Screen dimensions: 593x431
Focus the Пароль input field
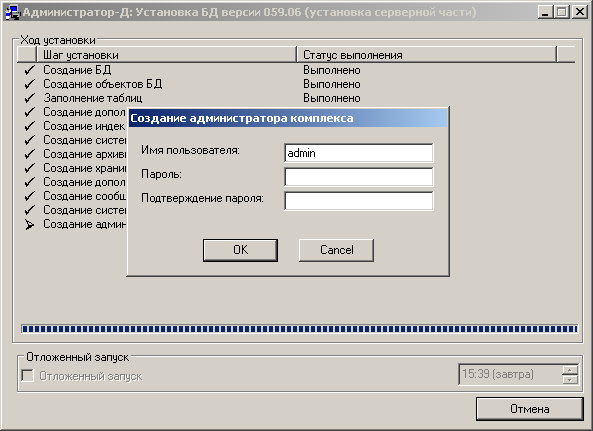pos(359,177)
